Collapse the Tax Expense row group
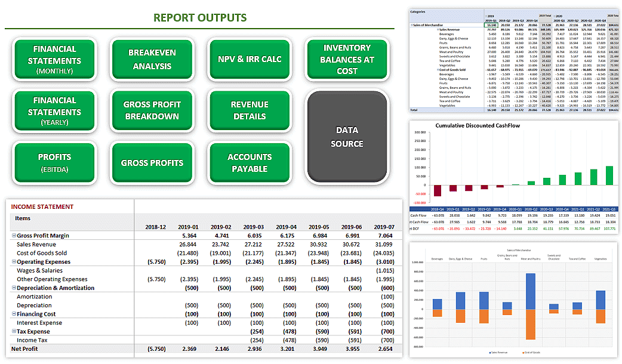 coord(14,331)
